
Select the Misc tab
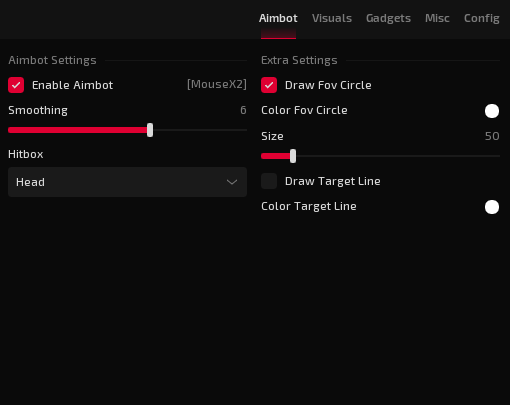437,18
